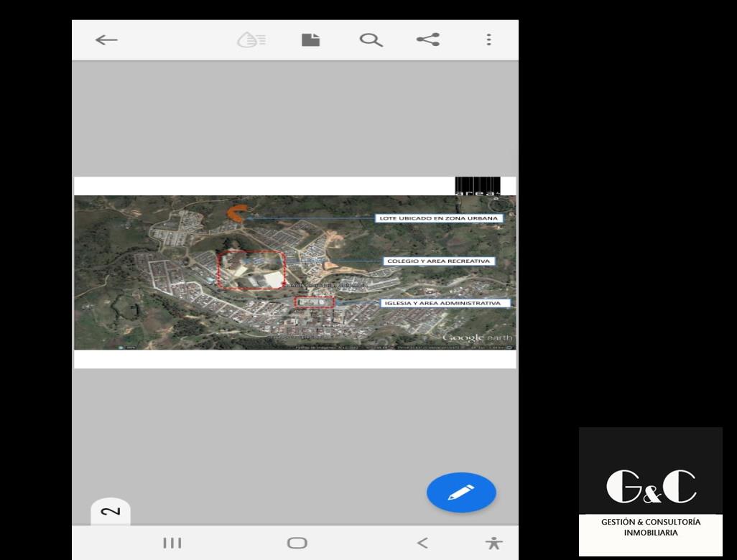Open search with the magnifying glass icon
Screen dimensions: 737x560
pyautogui.click(x=371, y=40)
